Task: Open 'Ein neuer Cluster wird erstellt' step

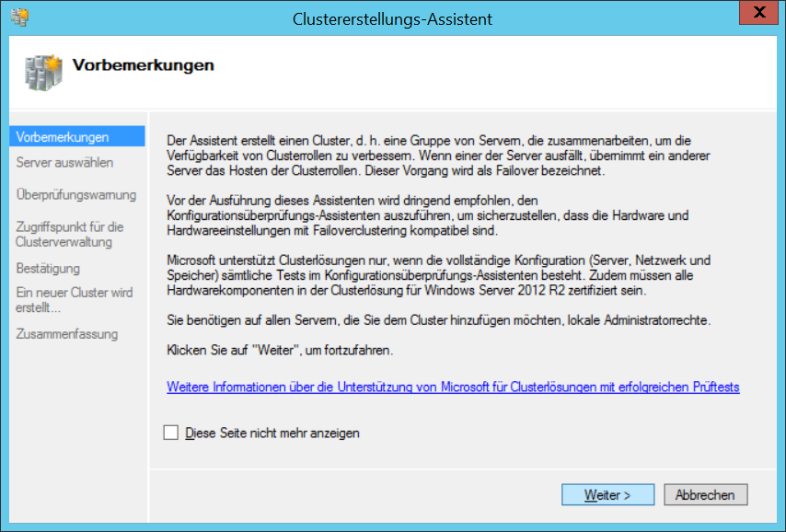Action: [74, 299]
